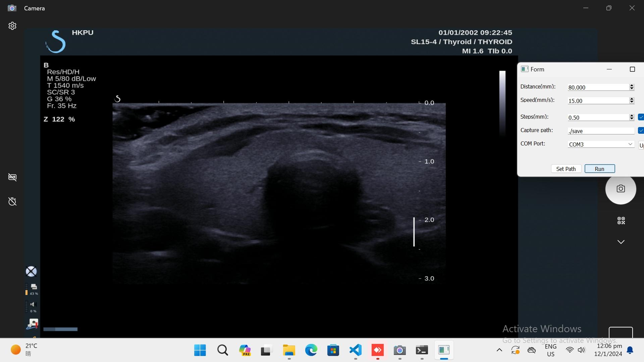Restore down the Camera window
This screenshot has height=362, width=644.
point(609,8)
